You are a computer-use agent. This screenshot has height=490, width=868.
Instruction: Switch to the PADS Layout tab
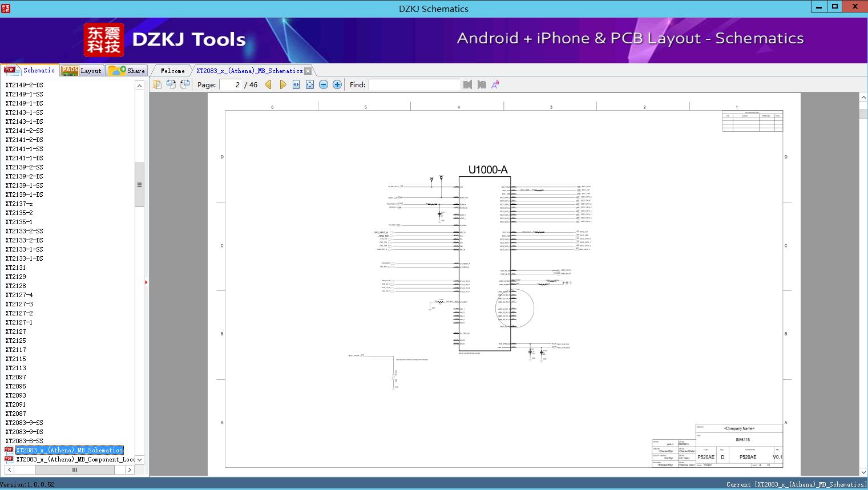click(82, 71)
